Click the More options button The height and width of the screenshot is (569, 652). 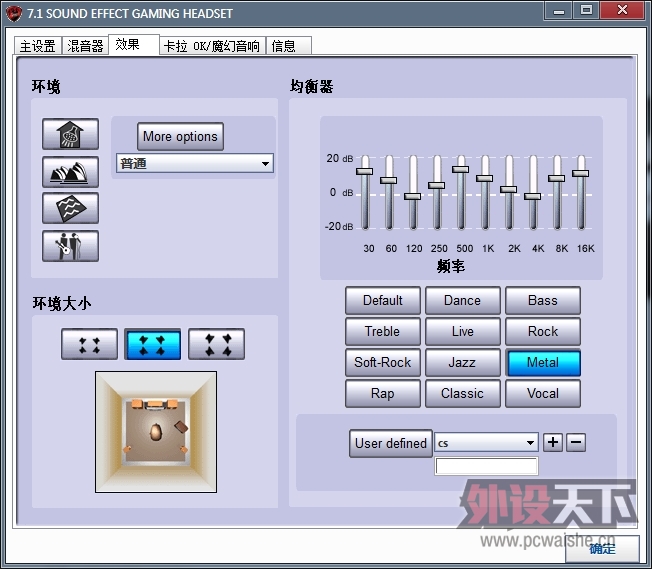tap(180, 136)
